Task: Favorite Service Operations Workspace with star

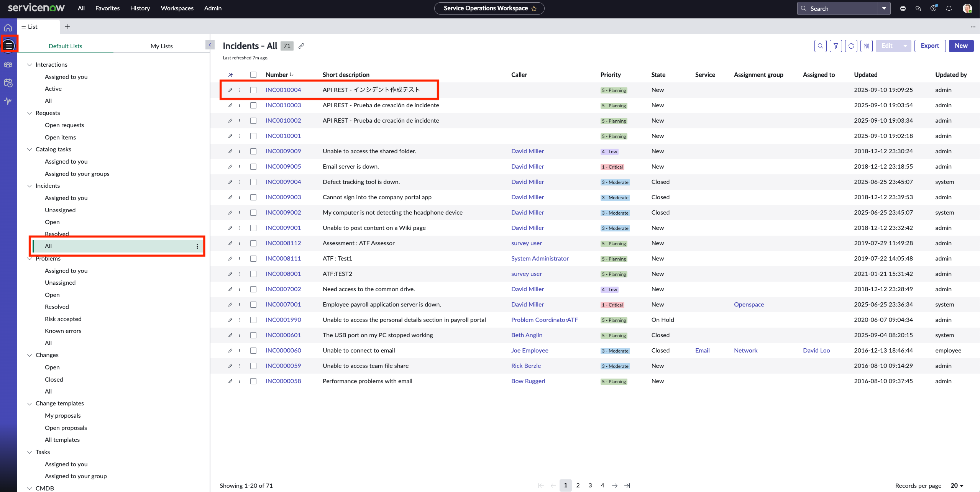Action: click(534, 8)
